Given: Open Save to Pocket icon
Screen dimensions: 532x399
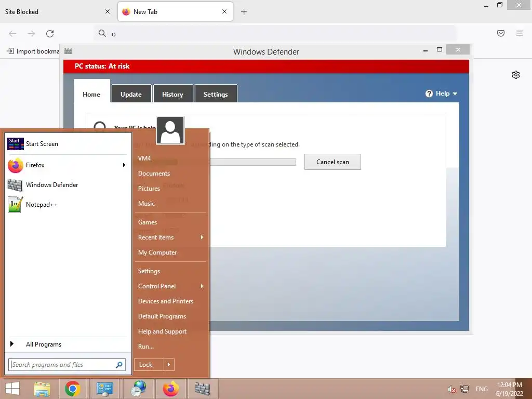Looking at the screenshot, I should 501,33.
